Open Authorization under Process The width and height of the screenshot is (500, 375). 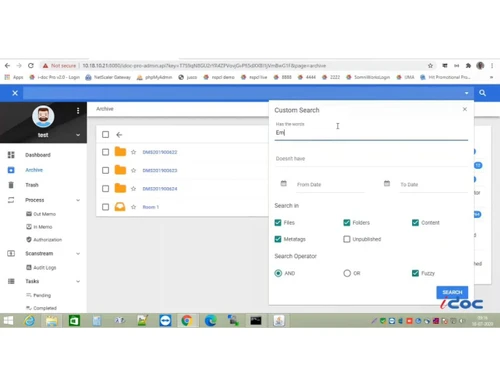click(x=47, y=240)
